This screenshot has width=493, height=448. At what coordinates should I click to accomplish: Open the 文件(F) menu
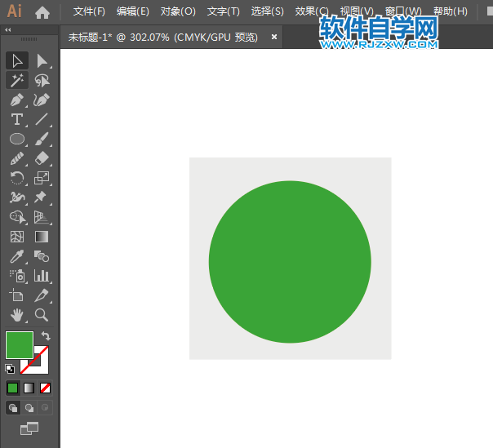pos(89,11)
